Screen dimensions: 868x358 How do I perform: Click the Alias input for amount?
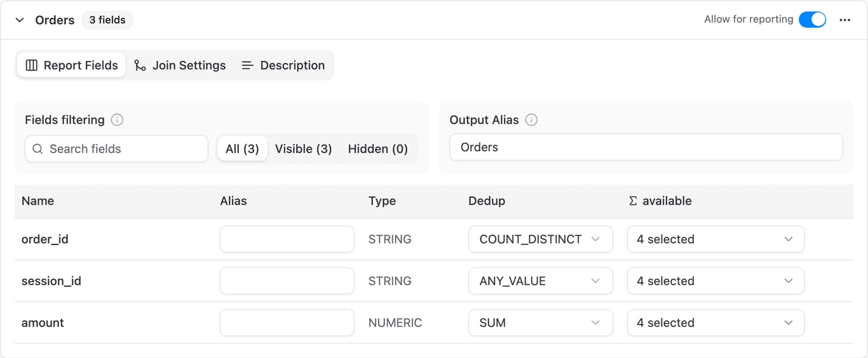pos(287,322)
